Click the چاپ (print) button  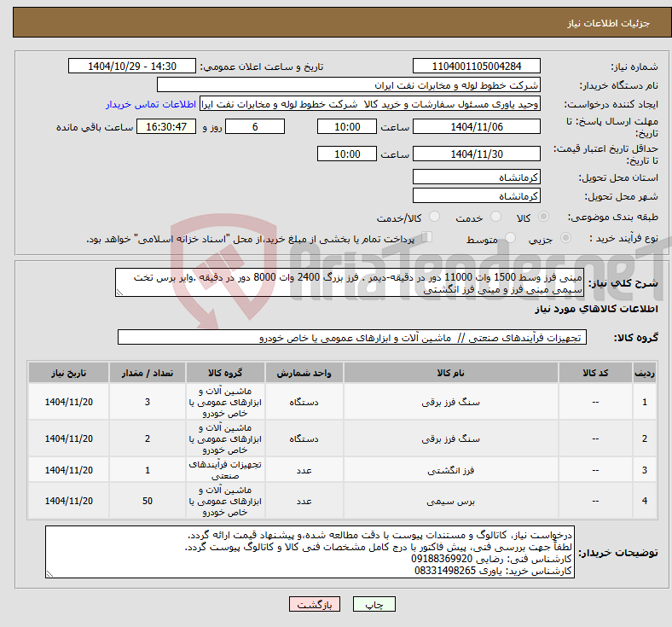click(374, 604)
